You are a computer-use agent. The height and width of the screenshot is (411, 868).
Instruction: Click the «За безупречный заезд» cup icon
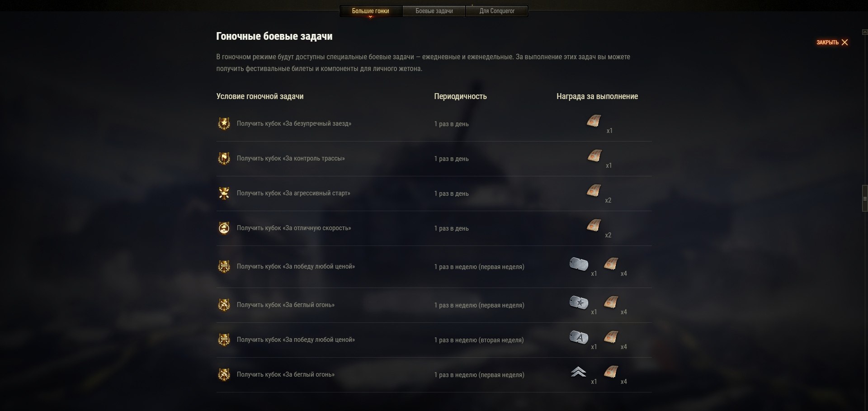coord(224,123)
